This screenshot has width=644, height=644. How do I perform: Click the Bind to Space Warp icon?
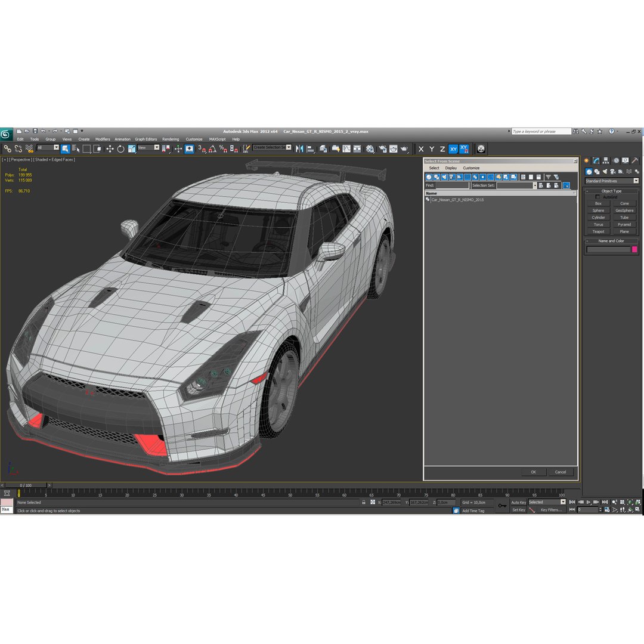[29, 149]
